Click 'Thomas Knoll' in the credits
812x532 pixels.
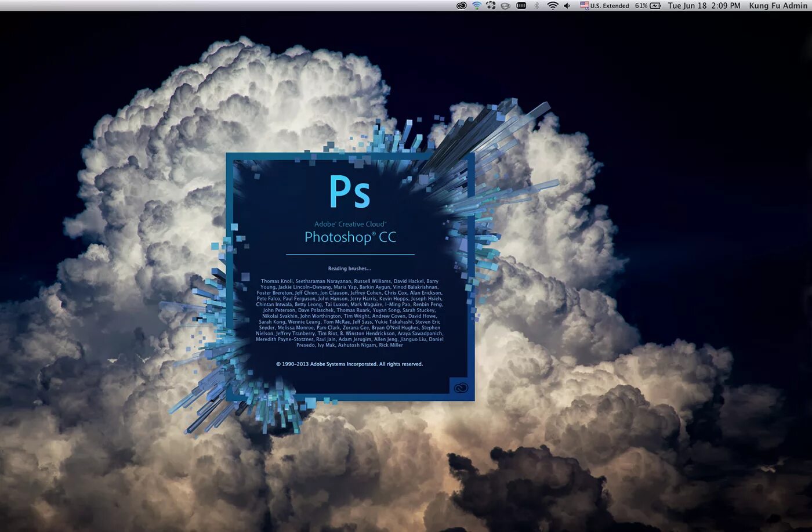pyautogui.click(x=277, y=281)
